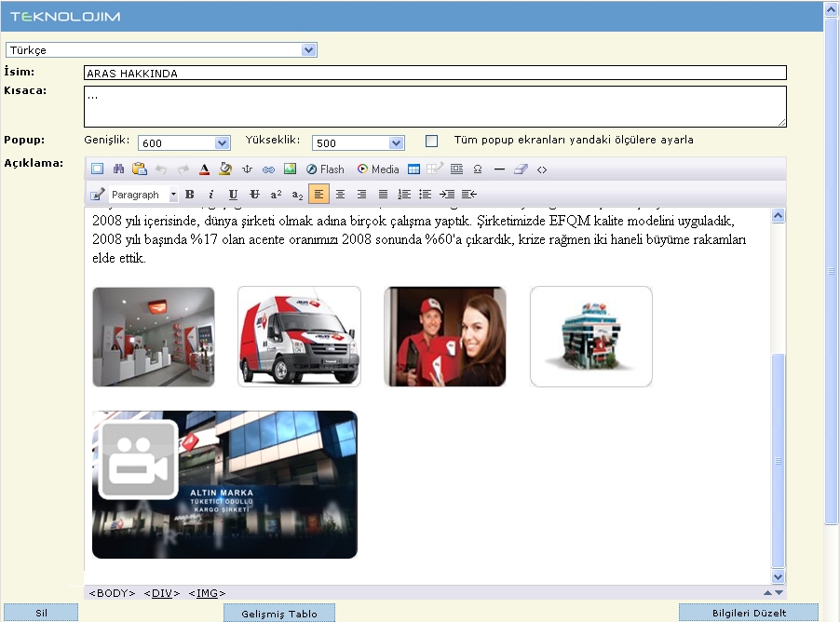Viewport: 840px width, 622px height.
Task: Click editor scrollbar down arrow
Action: (x=778, y=576)
